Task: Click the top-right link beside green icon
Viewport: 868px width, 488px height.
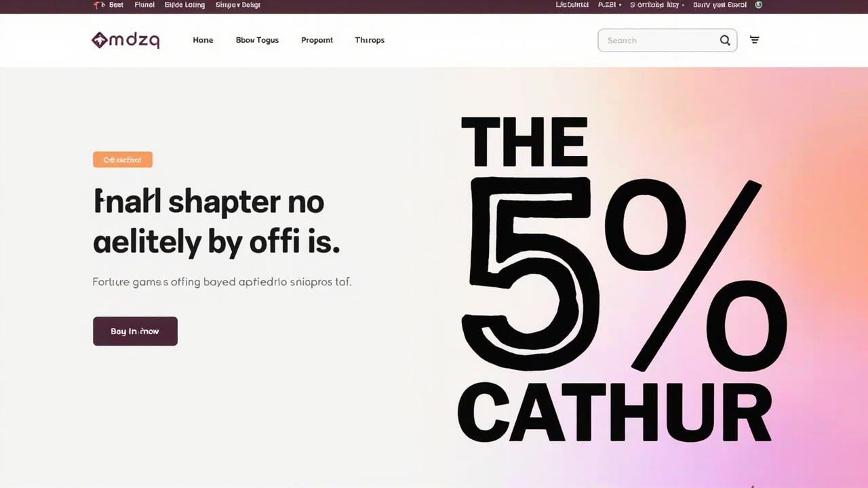Action: pyautogui.click(x=719, y=5)
